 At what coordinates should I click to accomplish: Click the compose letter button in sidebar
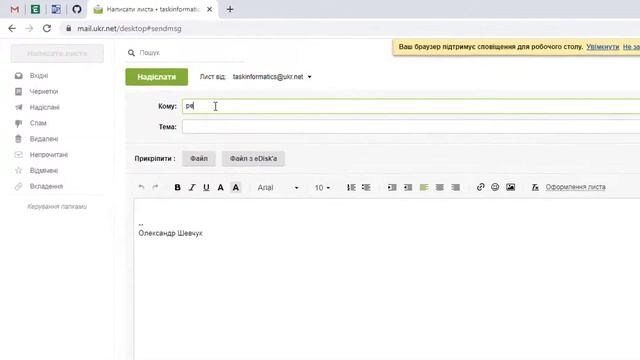(57, 53)
